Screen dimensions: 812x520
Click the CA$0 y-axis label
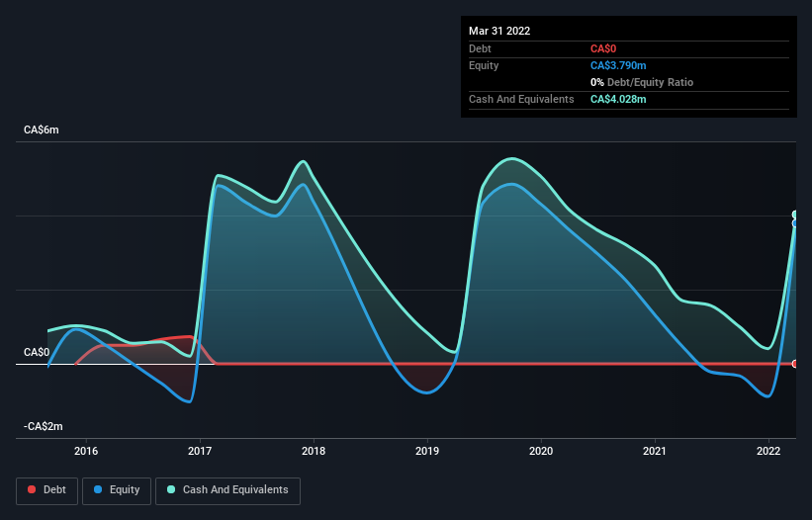[37, 352]
